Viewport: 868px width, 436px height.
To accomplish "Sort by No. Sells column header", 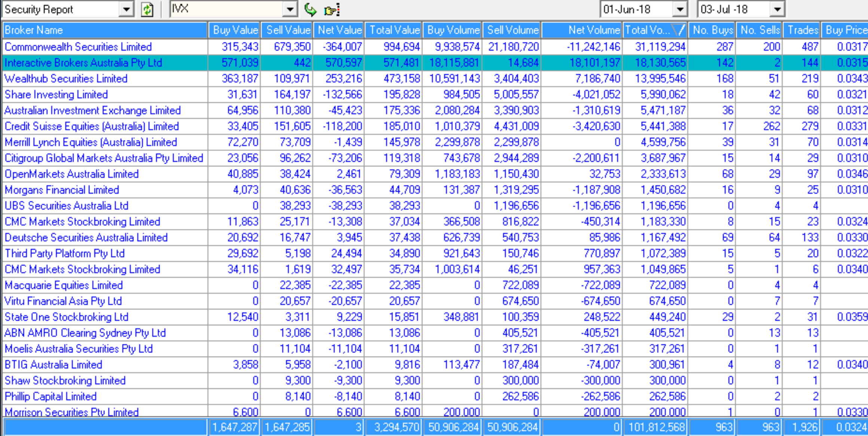I will [759, 30].
